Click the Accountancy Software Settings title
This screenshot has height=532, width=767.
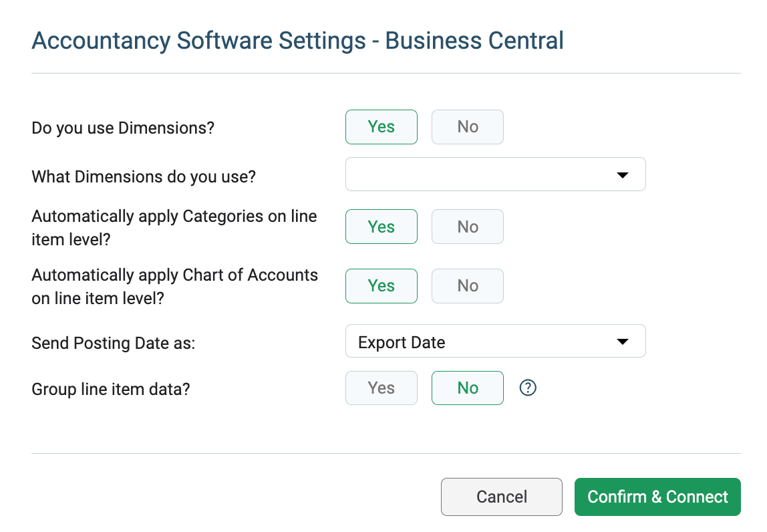pos(297,41)
